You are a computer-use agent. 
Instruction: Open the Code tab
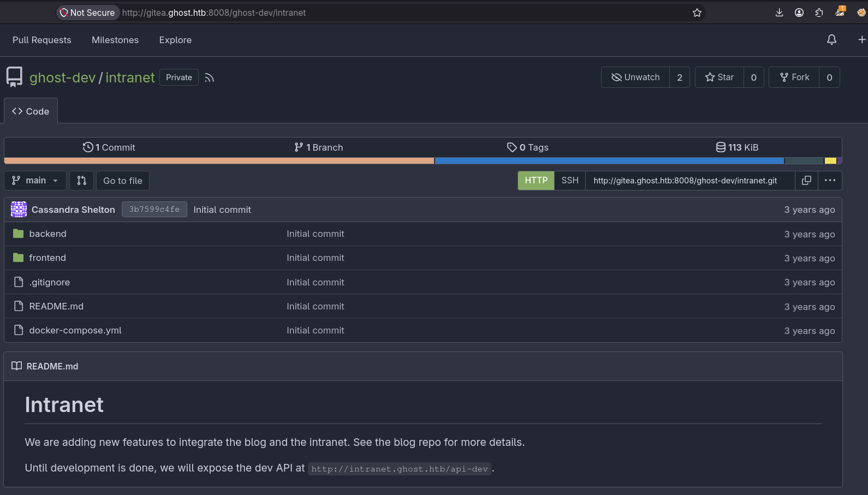[x=31, y=111]
